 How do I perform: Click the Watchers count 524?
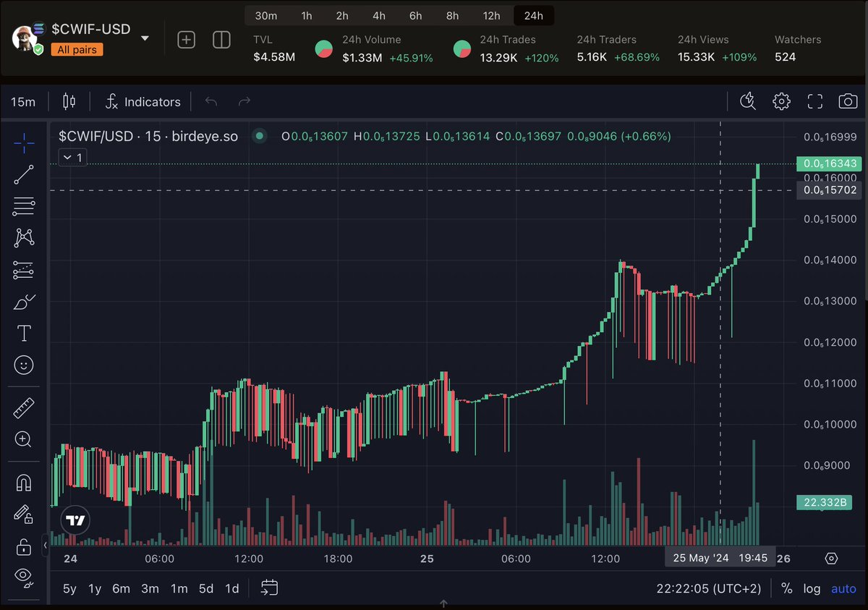click(x=785, y=57)
